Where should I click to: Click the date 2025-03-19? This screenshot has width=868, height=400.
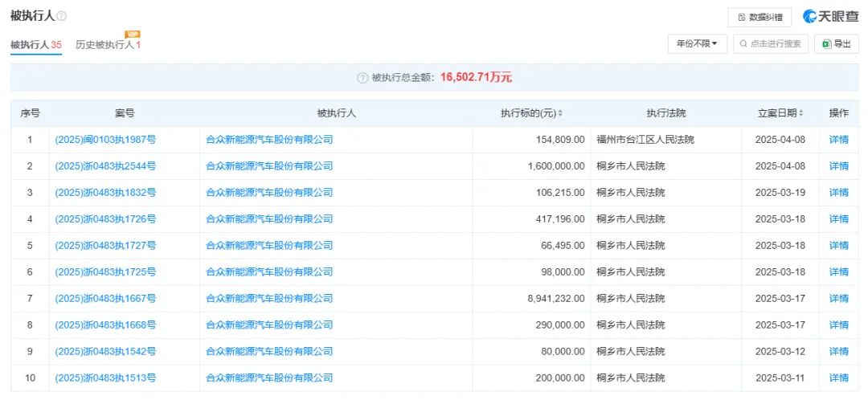point(780,193)
